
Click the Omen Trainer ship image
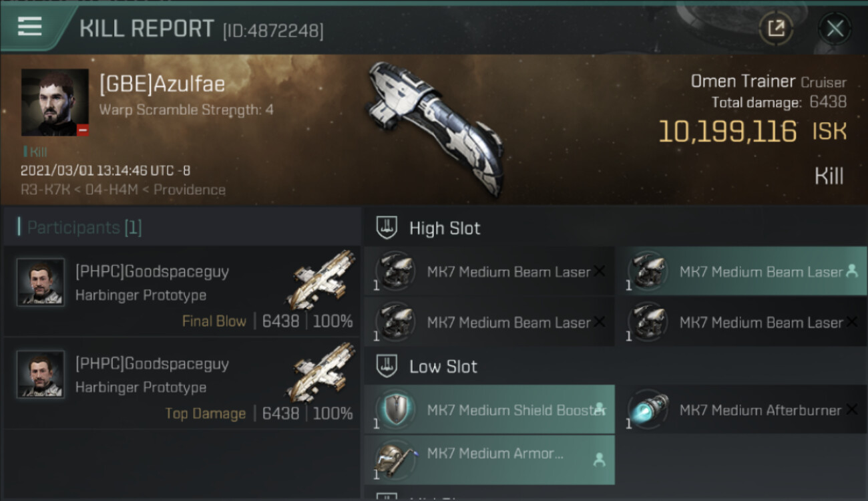click(434, 127)
